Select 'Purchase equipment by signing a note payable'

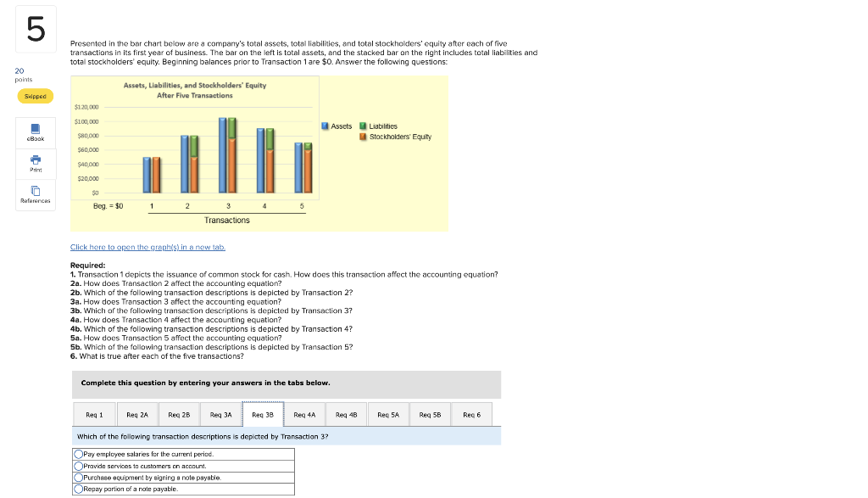[x=77, y=477]
